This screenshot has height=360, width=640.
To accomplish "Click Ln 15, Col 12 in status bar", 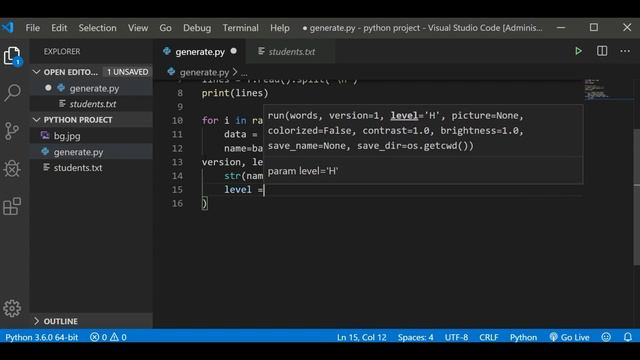I will [x=362, y=337].
